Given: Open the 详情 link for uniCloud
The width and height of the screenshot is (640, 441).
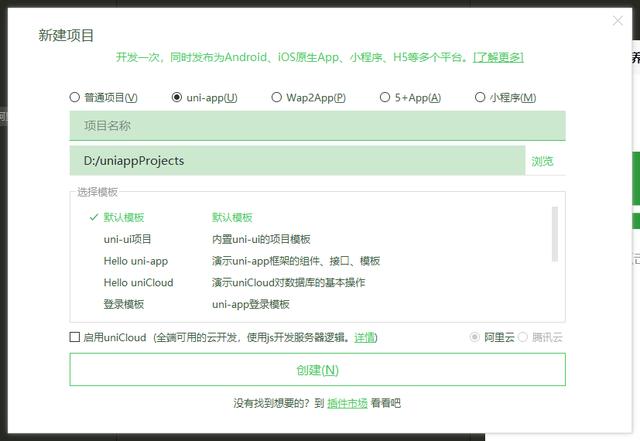Looking at the screenshot, I should point(364,338).
